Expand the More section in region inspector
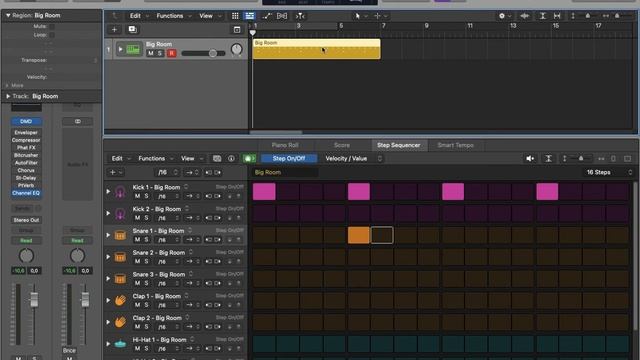 click(x=7, y=85)
